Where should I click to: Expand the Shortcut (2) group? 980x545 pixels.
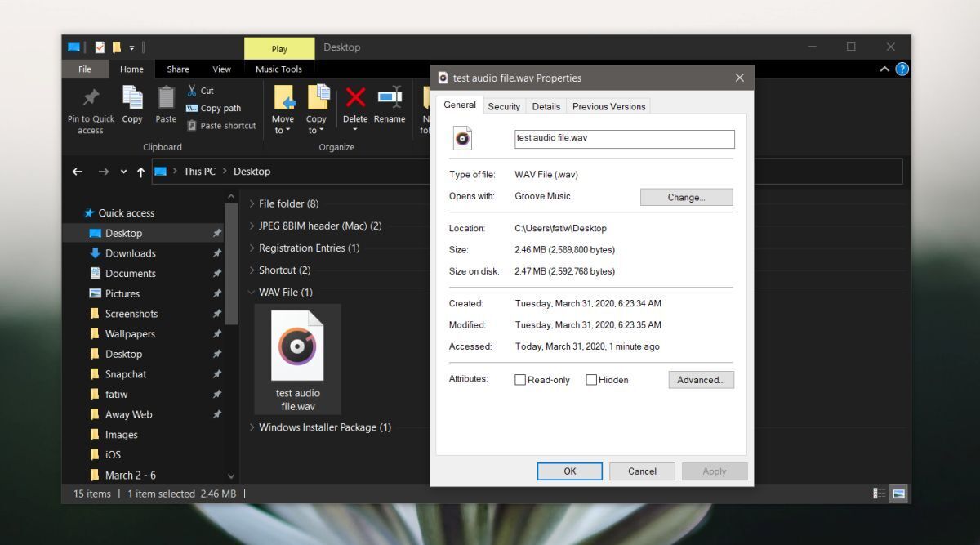point(252,270)
